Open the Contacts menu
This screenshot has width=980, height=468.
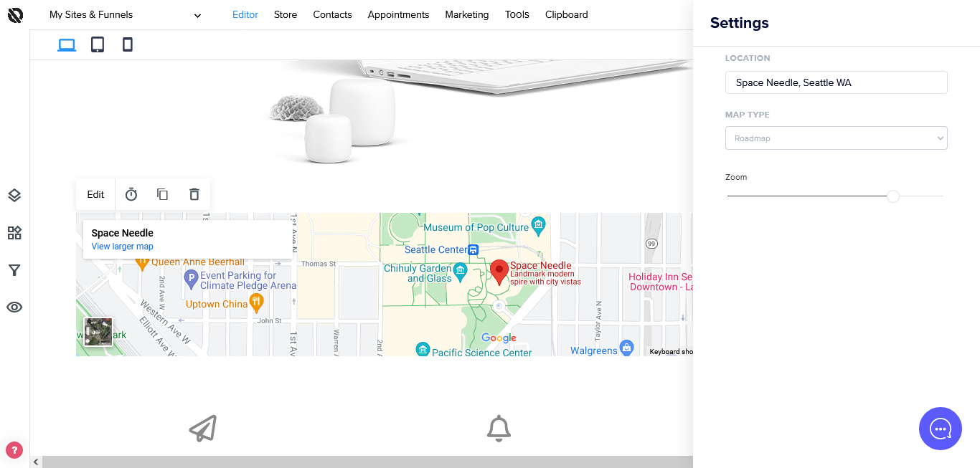333,14
